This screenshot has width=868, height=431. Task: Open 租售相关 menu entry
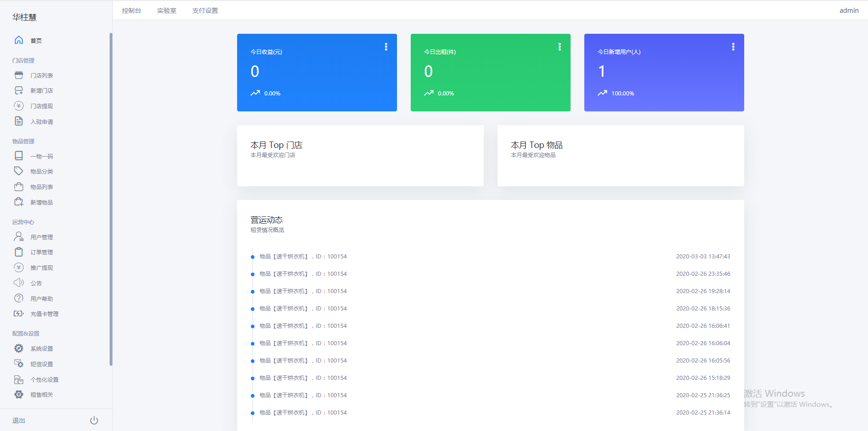(42, 395)
